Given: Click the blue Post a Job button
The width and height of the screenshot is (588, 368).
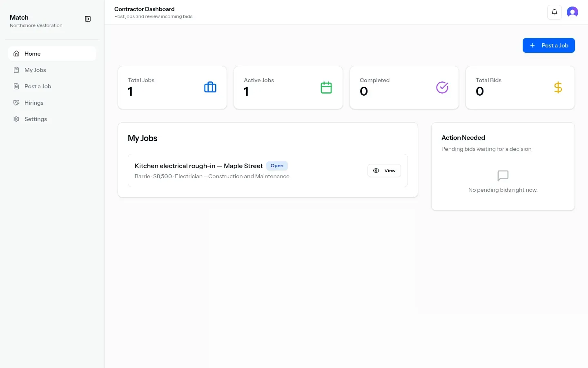Looking at the screenshot, I should click(549, 45).
